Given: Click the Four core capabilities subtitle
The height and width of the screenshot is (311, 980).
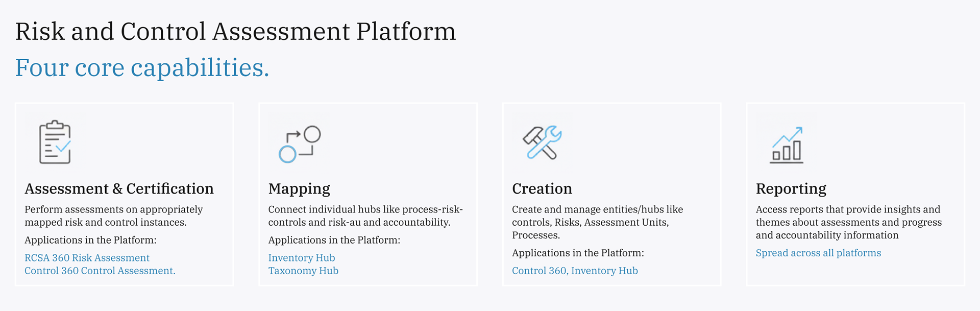Looking at the screenshot, I should [x=142, y=67].
